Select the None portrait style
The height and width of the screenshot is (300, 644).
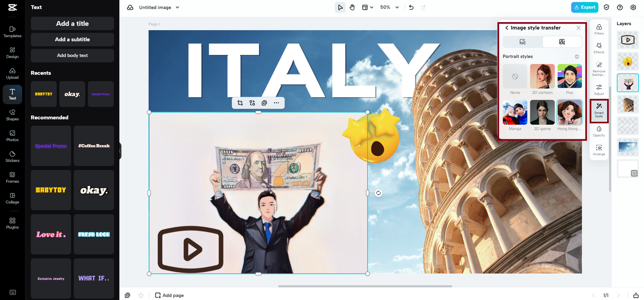point(515,77)
